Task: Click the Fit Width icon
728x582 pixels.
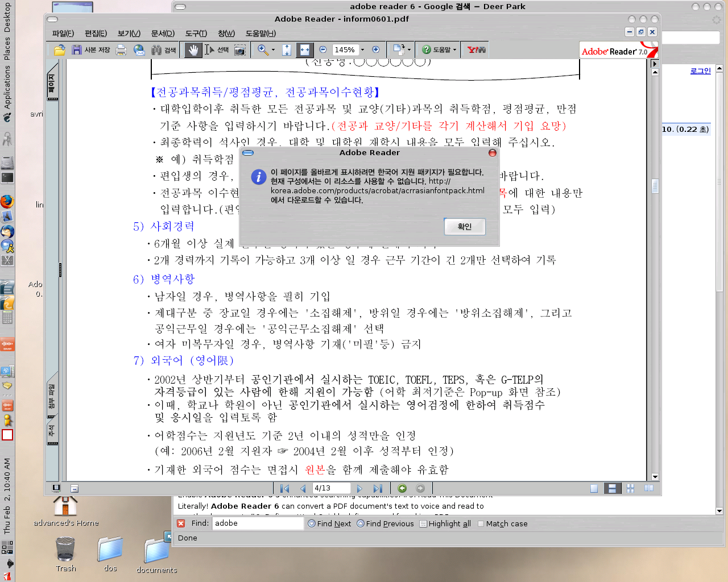Action: (305, 50)
